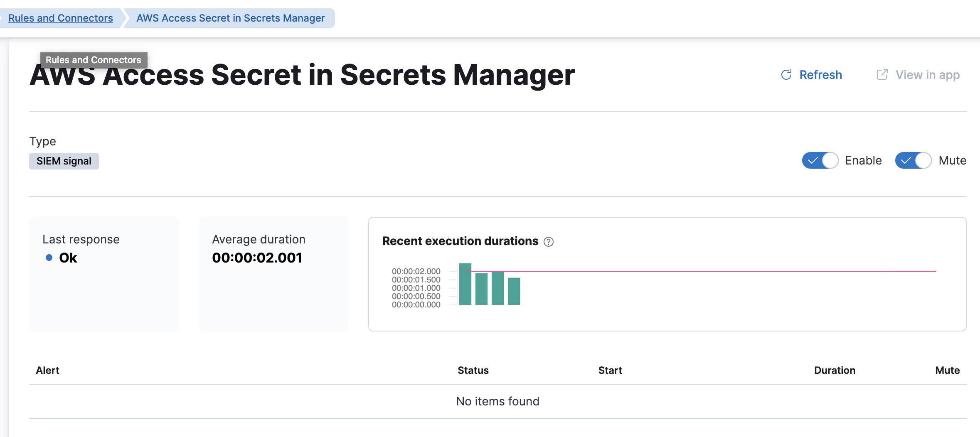
Task: Toggle the Mute switch
Action: (x=913, y=160)
